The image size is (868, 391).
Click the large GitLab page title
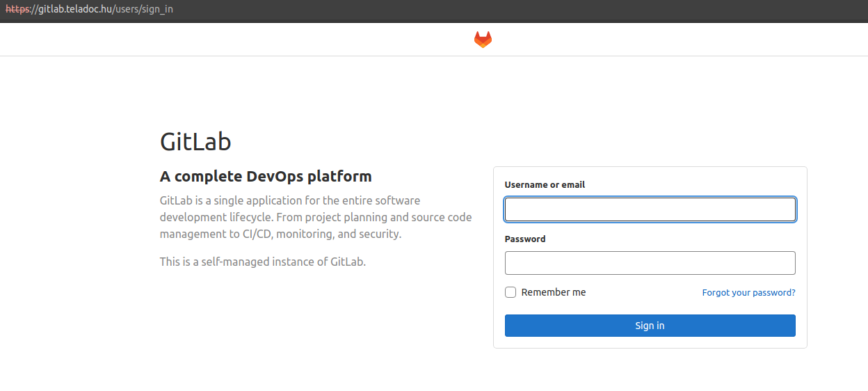(x=195, y=142)
